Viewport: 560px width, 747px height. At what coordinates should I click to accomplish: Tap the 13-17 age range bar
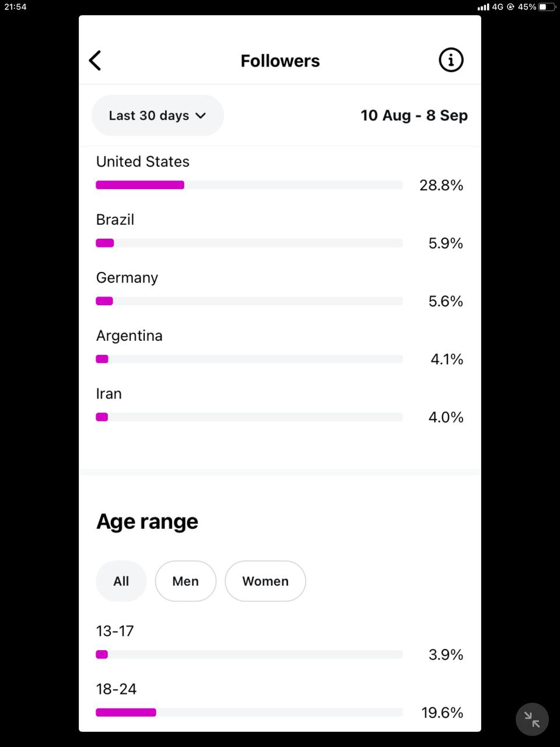pyautogui.click(x=249, y=655)
